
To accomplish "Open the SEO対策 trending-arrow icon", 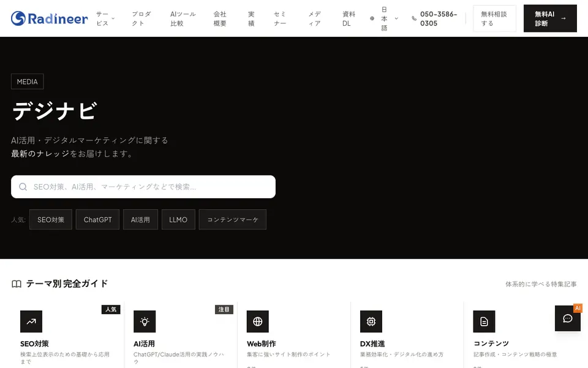I will click(x=31, y=321).
